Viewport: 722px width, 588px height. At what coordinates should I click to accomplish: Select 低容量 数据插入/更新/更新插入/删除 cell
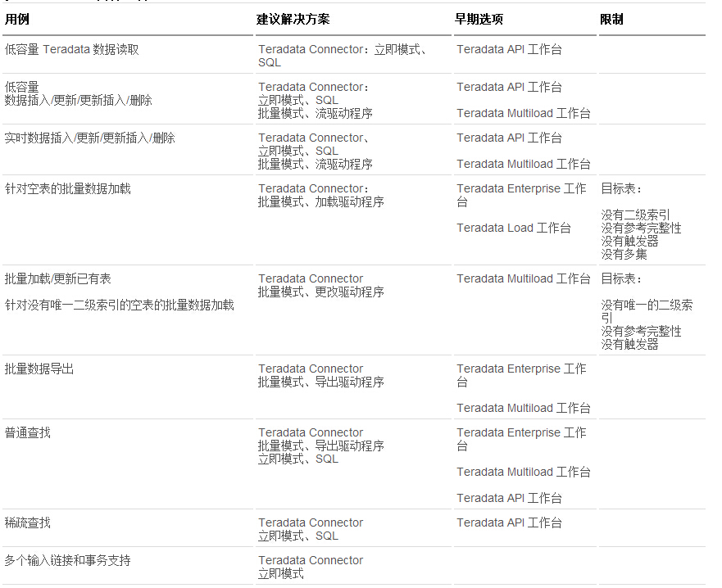[79, 94]
